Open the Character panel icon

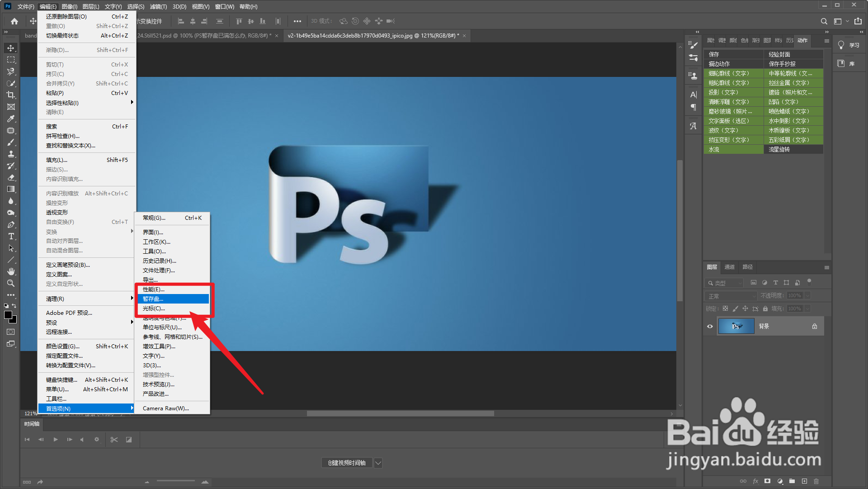693,95
